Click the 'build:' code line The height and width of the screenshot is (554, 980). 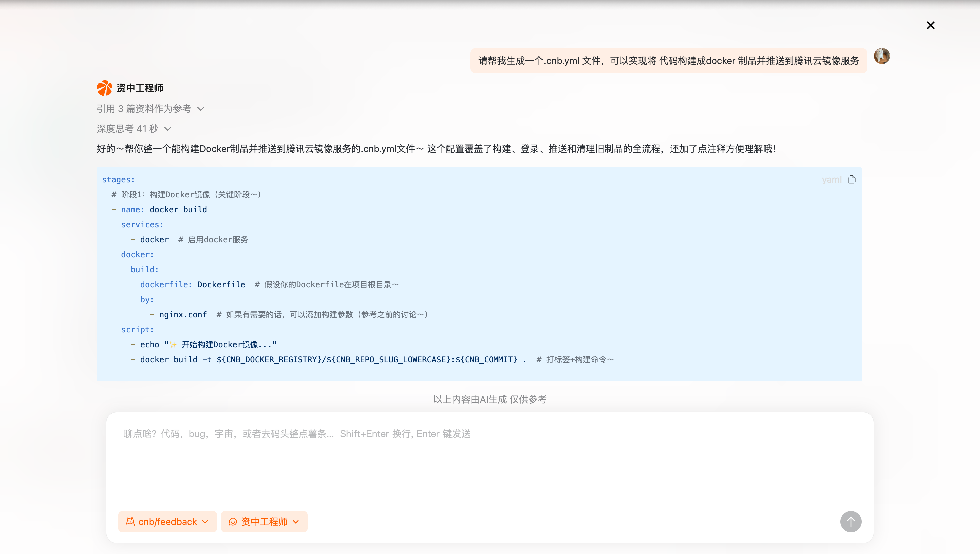click(145, 269)
